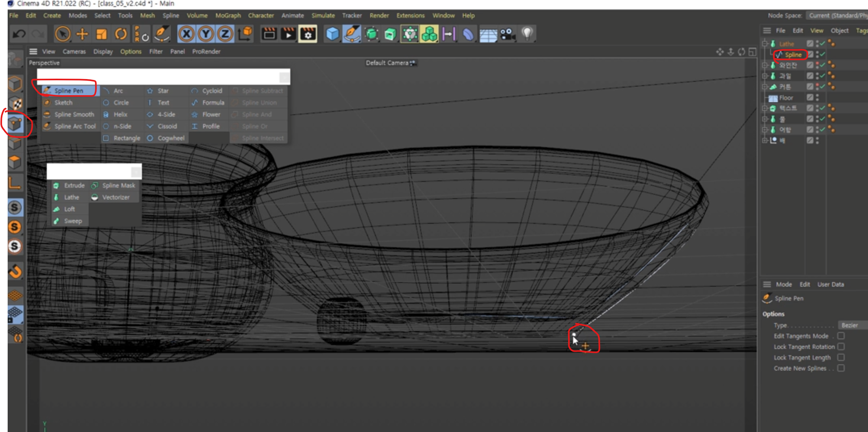Screen dimensions: 868x432
Task: Open the Spline menu
Action: pos(171,15)
